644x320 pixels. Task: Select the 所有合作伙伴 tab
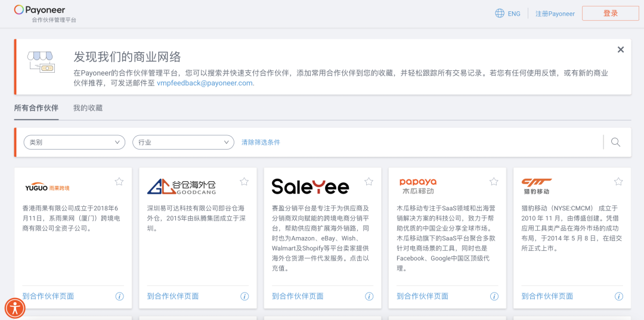tap(36, 108)
